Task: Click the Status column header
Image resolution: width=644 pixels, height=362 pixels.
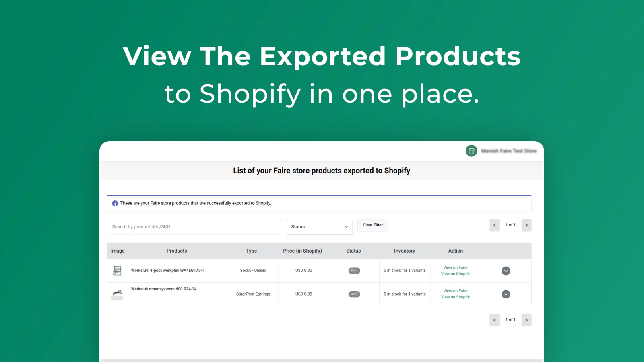Action: [353, 251]
